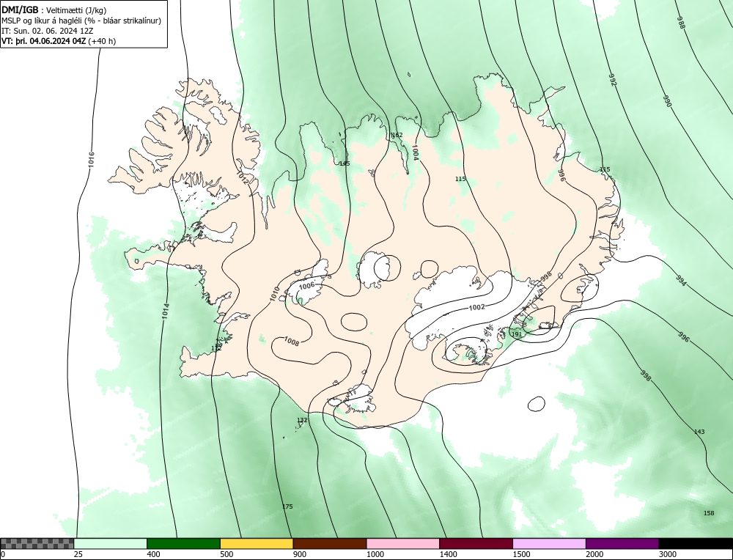
Task: Click the checkered gray legend swatch
Action: coord(37,543)
